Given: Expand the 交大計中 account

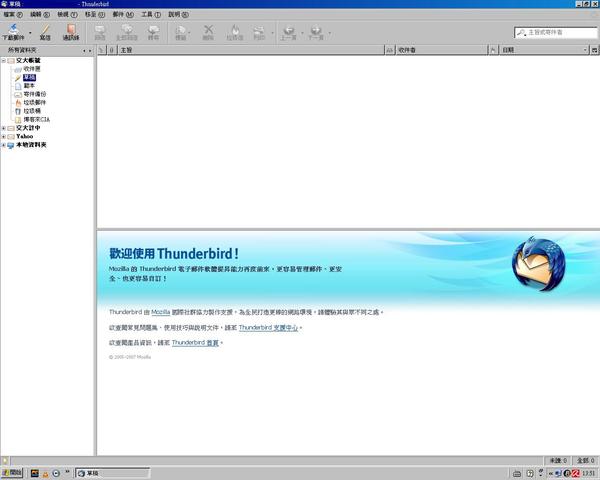Looking at the screenshot, I should click(3, 128).
